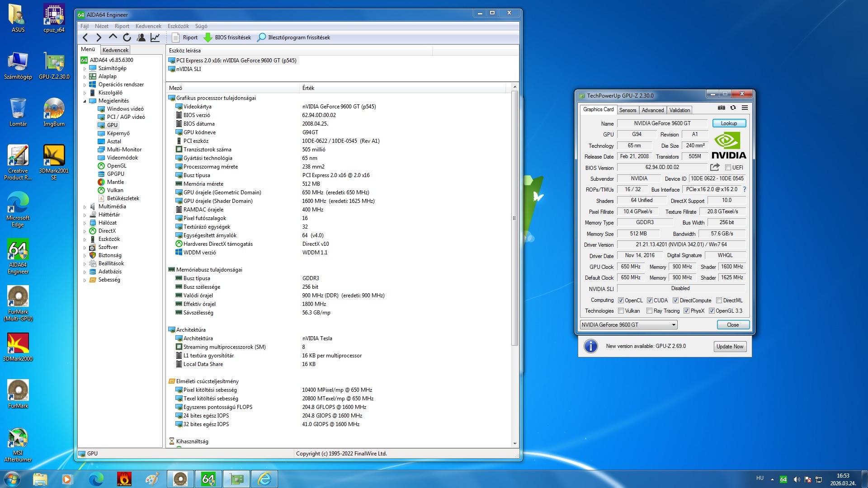Screen dimensions: 868x488
Task: Collapse the Megjelenítés tree node
Action: tap(85, 101)
